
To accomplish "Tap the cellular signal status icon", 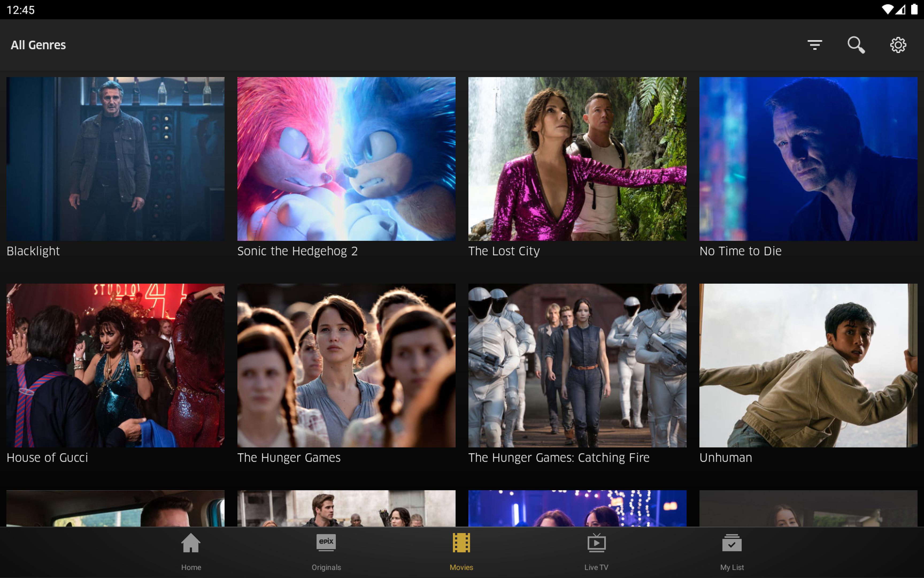I will pyautogui.click(x=900, y=10).
